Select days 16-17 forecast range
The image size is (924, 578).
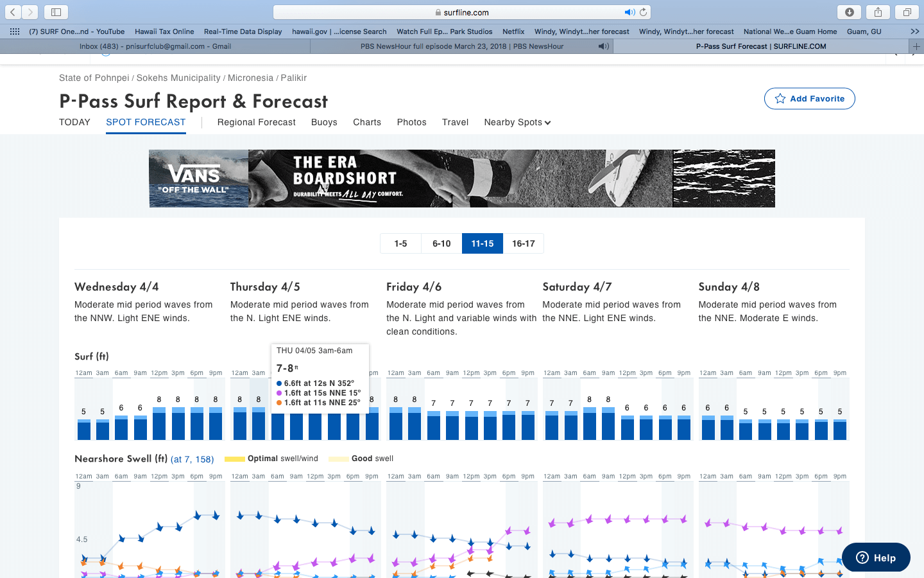pos(524,243)
